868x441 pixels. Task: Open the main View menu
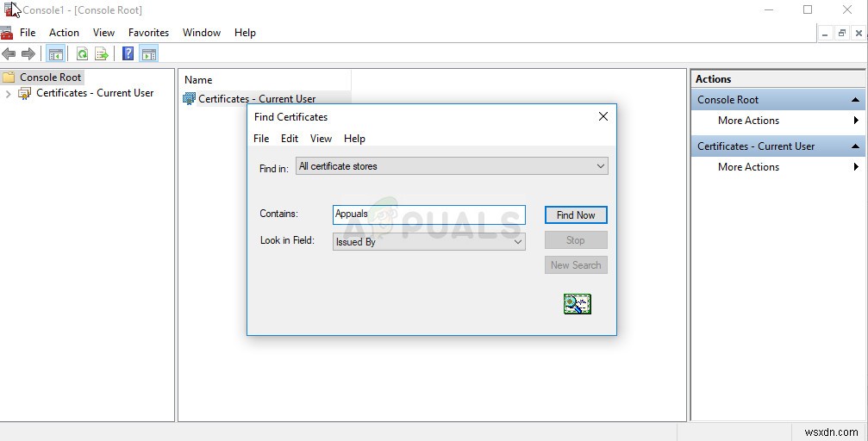point(103,33)
